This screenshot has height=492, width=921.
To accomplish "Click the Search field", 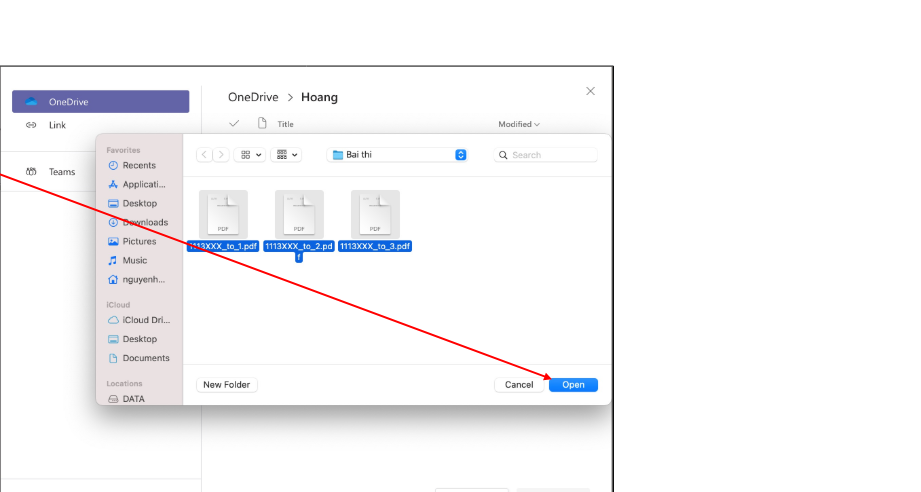I will click(x=546, y=155).
